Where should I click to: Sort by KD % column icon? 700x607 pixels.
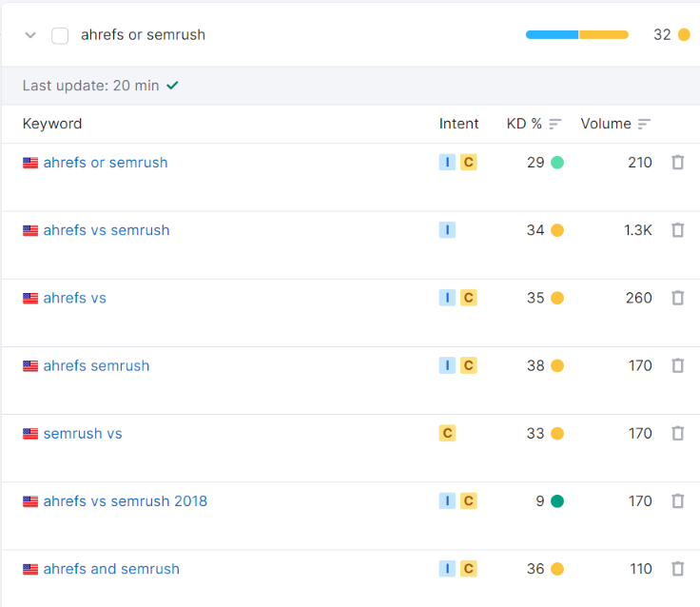click(x=554, y=124)
